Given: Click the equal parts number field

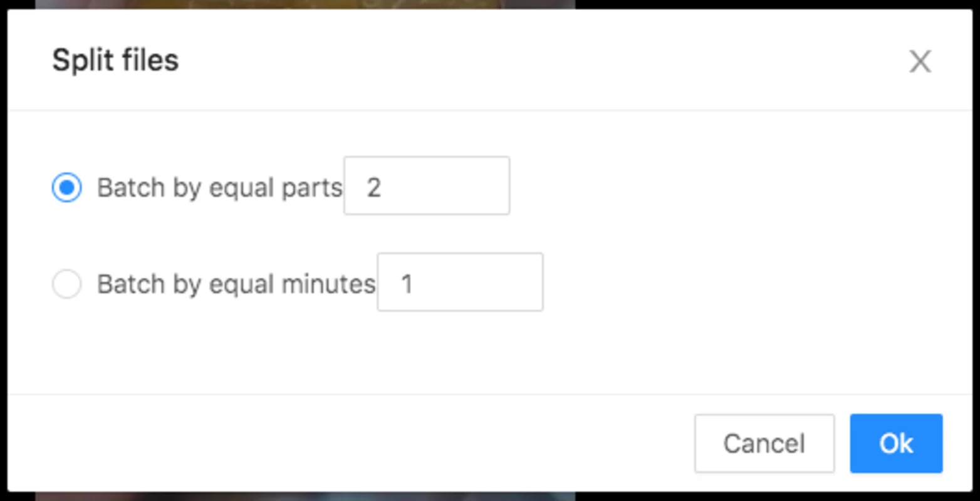Looking at the screenshot, I should [x=427, y=185].
